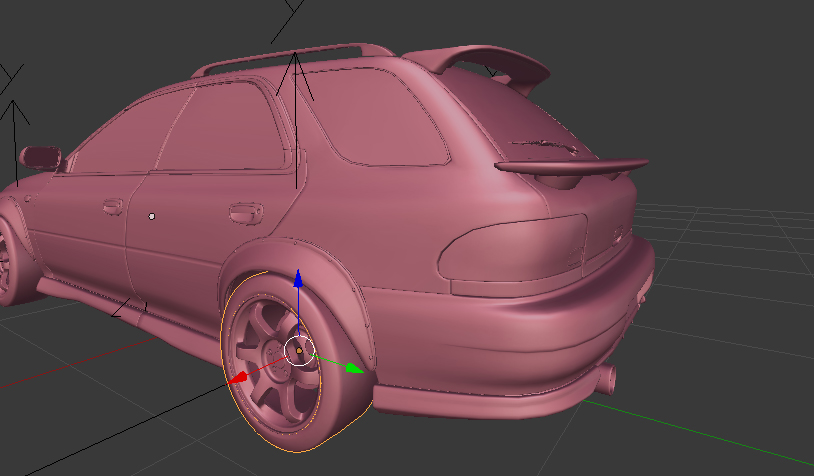Image resolution: width=814 pixels, height=476 pixels.
Task: Click the roof rail on the car
Action: tap(290, 56)
